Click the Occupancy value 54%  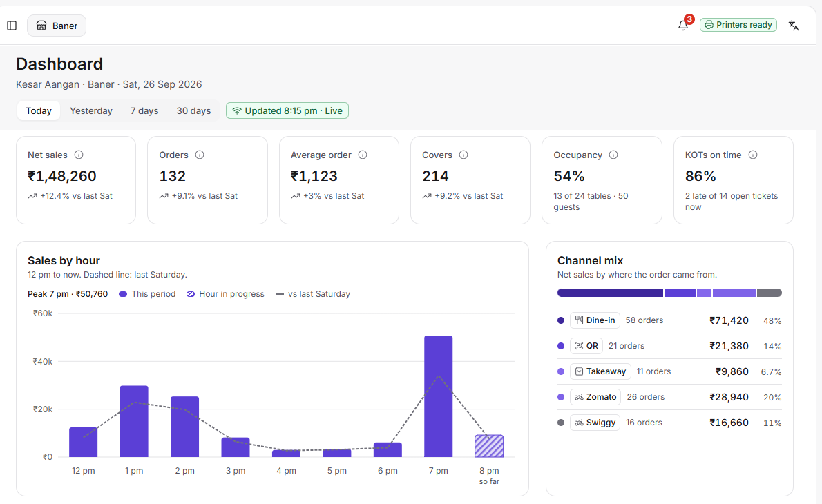[568, 176]
